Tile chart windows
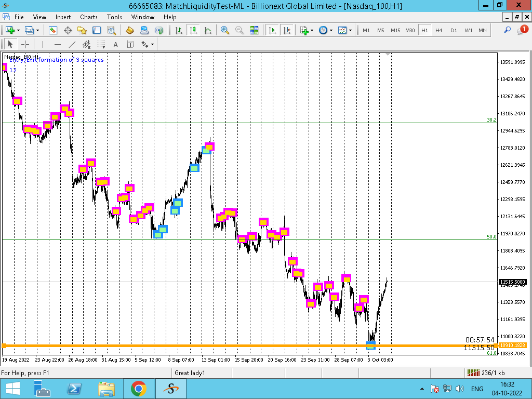Screen dimensions: 532x399 [254, 30]
